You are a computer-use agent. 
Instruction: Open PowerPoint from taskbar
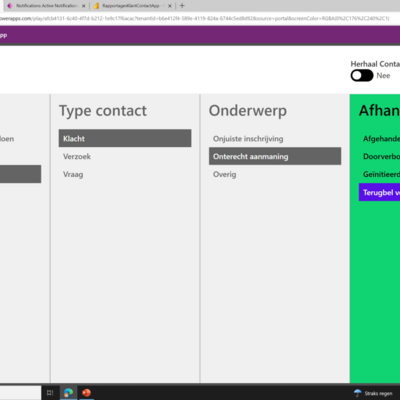[86, 393]
